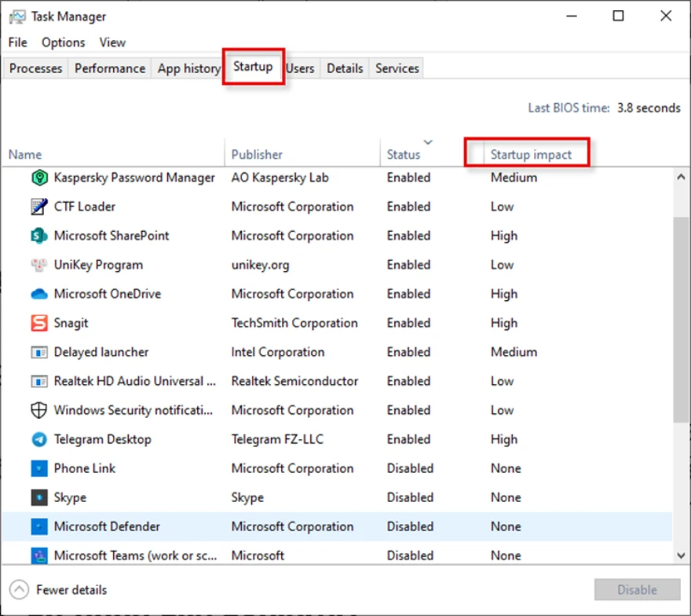Select the Microsoft Teams icon
The height and width of the screenshot is (616, 691).
39,555
